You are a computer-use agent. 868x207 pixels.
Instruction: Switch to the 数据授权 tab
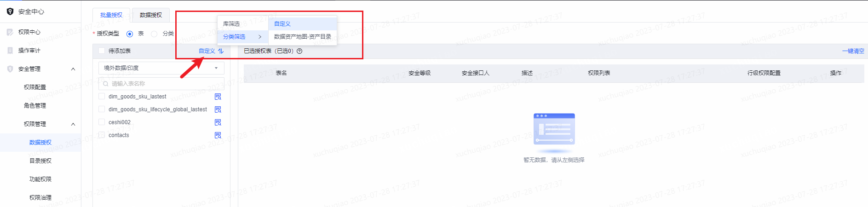[x=151, y=15]
